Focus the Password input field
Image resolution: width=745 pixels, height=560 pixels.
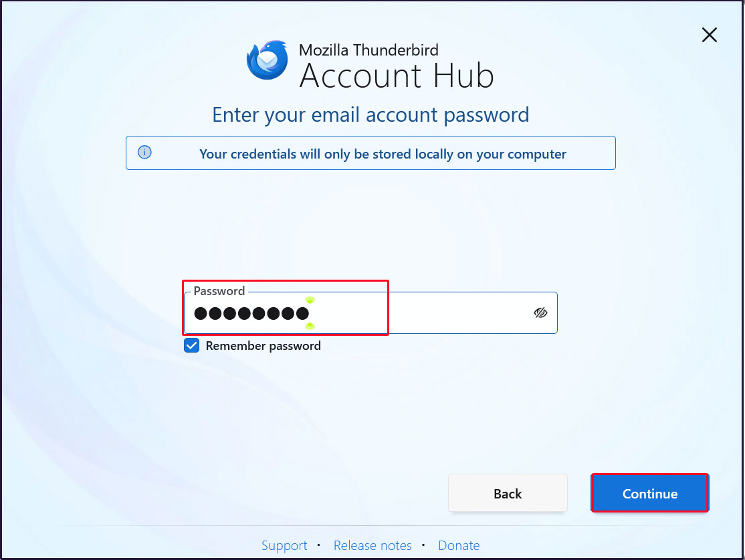[370, 313]
